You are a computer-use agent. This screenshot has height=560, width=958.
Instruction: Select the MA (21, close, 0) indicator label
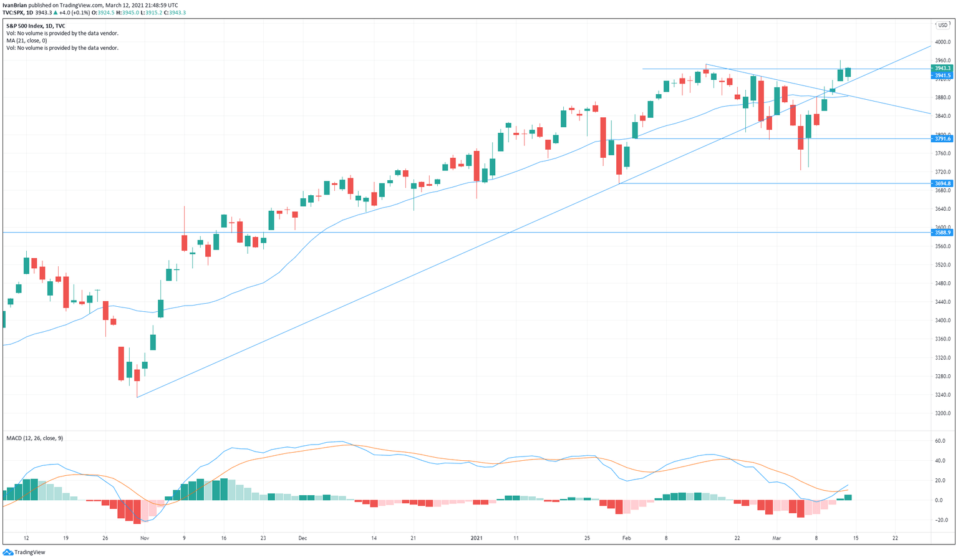coord(27,40)
